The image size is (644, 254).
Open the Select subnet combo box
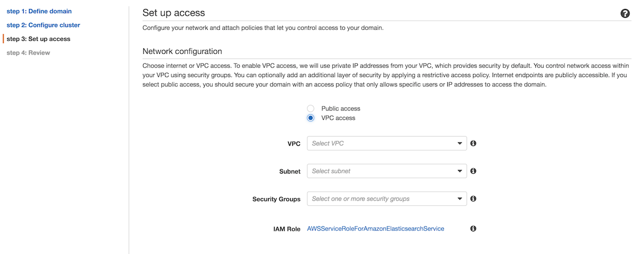387,171
